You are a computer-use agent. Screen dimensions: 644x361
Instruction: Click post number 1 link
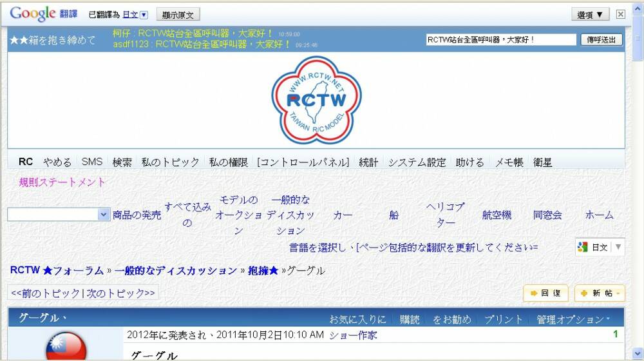(x=615, y=335)
